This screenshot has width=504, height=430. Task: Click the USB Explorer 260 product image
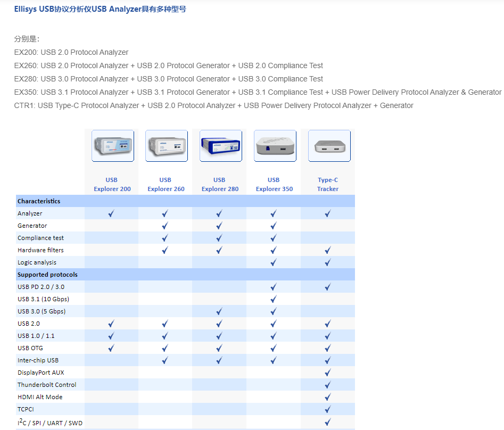167,146
